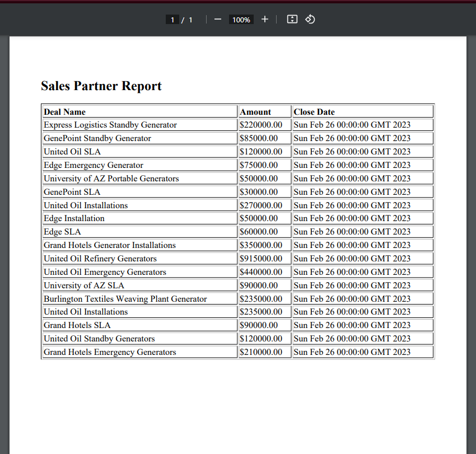Click the $350000.00 amount cell
This screenshot has width=476, height=454.
[265, 245]
